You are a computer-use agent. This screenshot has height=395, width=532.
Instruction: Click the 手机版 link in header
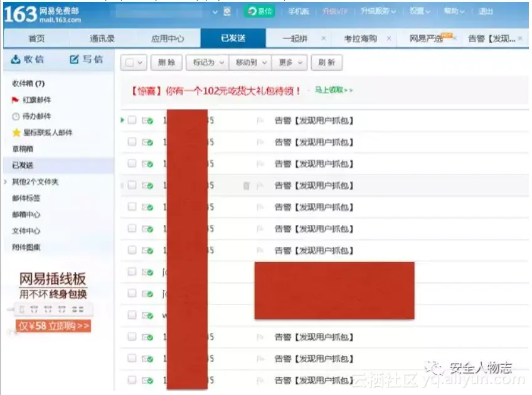pyautogui.click(x=299, y=11)
